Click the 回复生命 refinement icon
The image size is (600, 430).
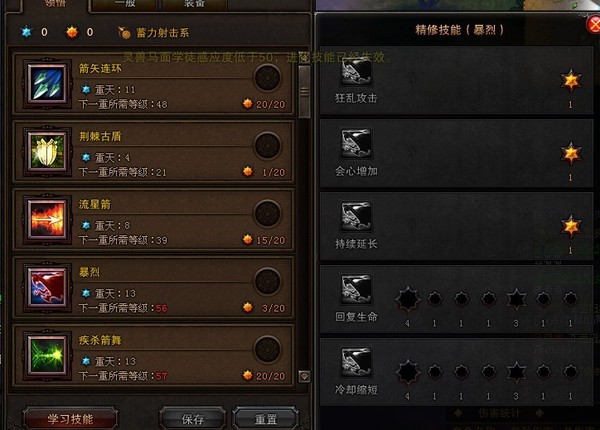(356, 288)
